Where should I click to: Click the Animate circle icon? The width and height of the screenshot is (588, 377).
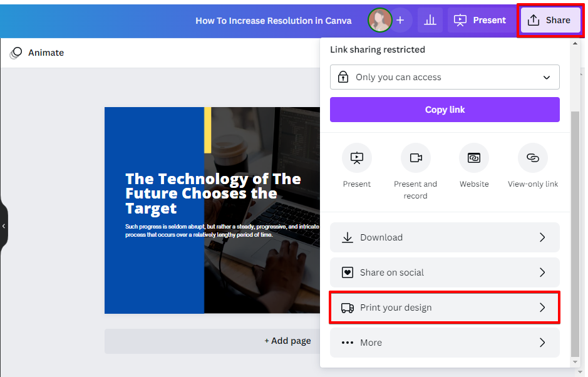(x=16, y=53)
